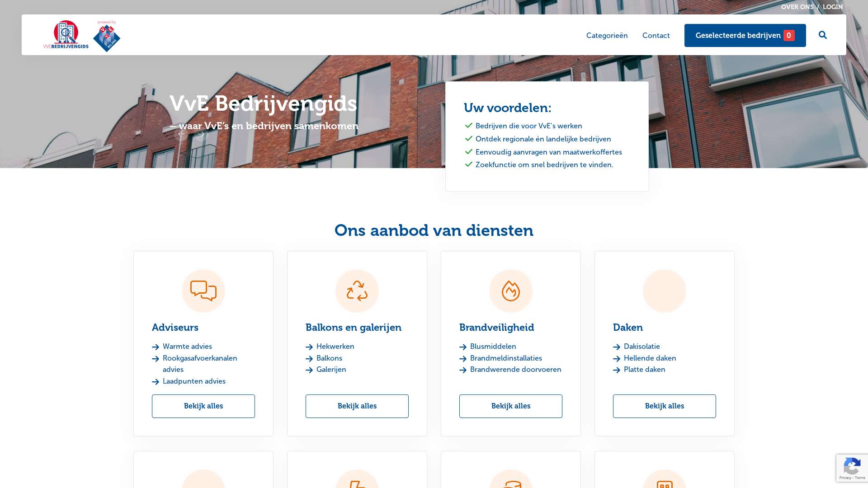868x488 pixels.
Task: Click the chat bubbles icon above Adviseurs
Action: (203, 291)
